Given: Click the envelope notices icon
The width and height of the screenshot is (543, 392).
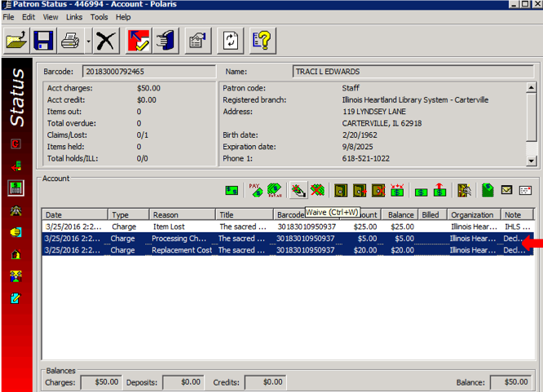Looking at the screenshot, I should [506, 190].
